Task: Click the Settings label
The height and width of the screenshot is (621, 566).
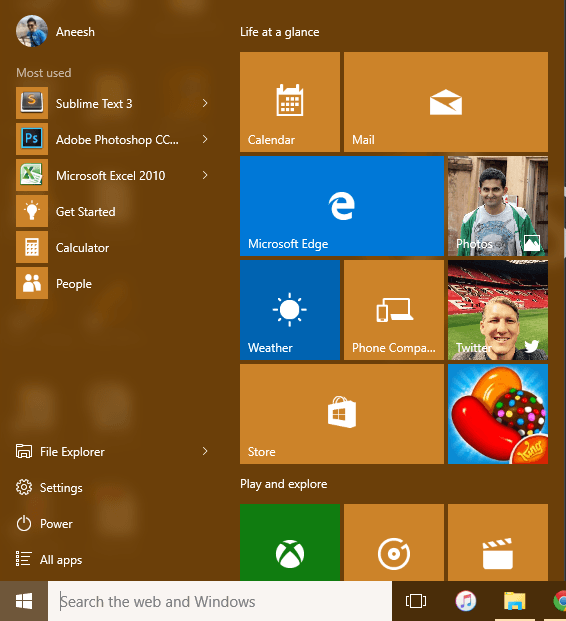Action: point(61,488)
